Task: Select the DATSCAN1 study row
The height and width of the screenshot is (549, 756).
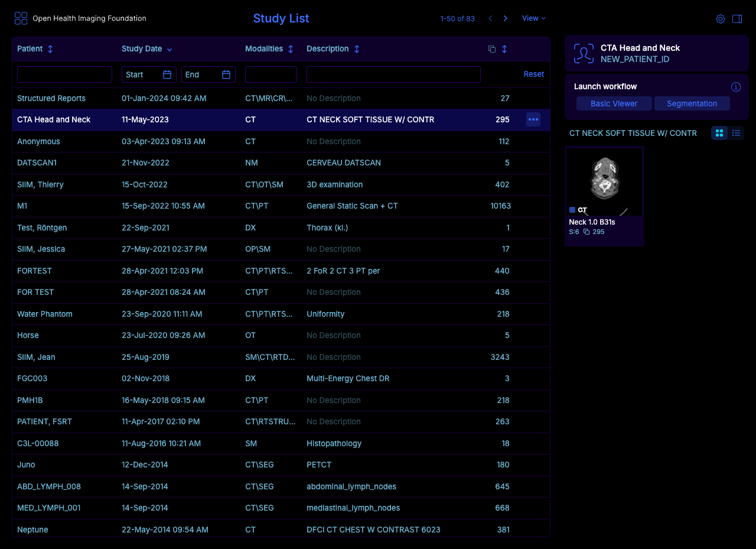Action: coord(281,163)
